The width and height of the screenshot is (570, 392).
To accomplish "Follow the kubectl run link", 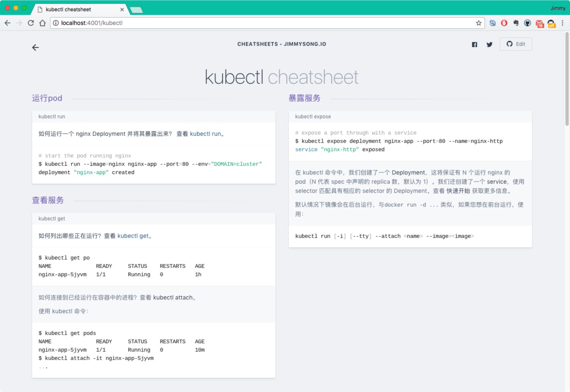I will click(205, 134).
